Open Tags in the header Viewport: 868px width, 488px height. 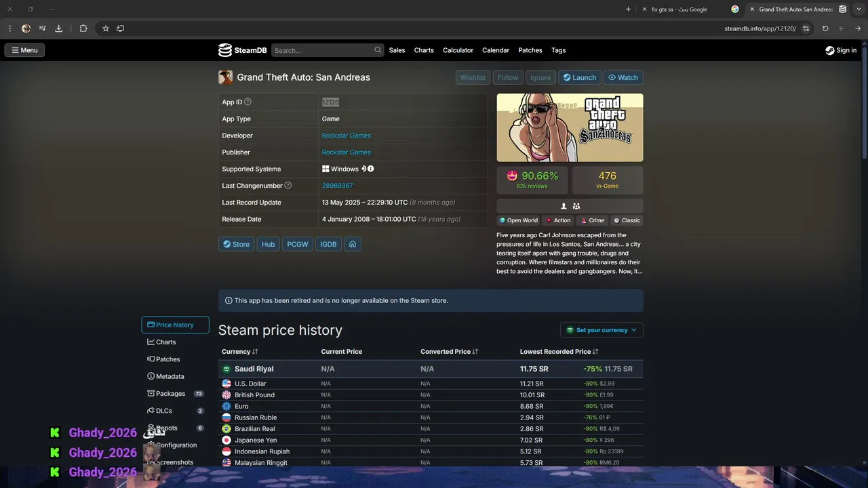(558, 50)
